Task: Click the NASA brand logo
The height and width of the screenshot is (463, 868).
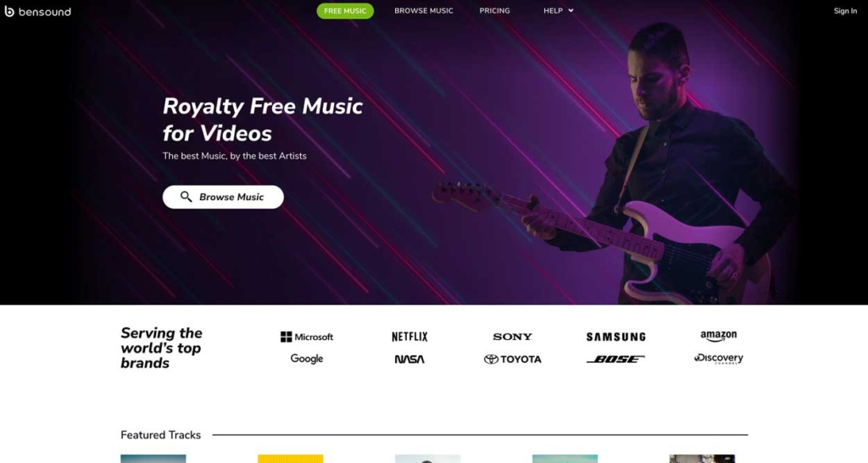Action: point(409,360)
